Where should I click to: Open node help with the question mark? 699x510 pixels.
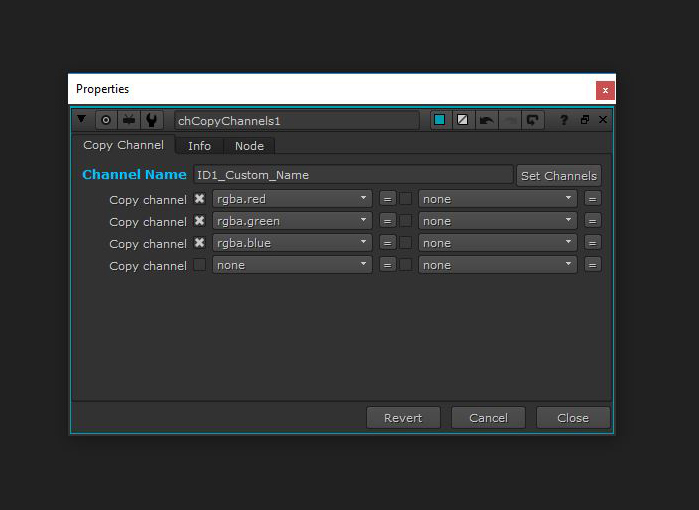[564, 120]
